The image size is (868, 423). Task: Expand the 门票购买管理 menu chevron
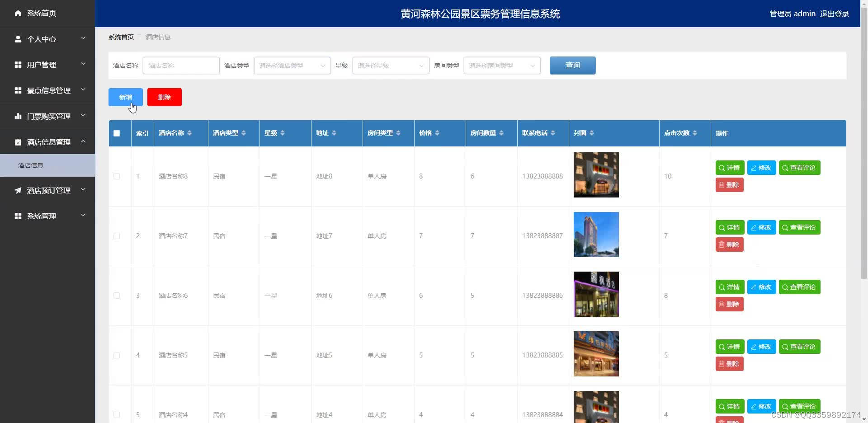click(x=83, y=116)
